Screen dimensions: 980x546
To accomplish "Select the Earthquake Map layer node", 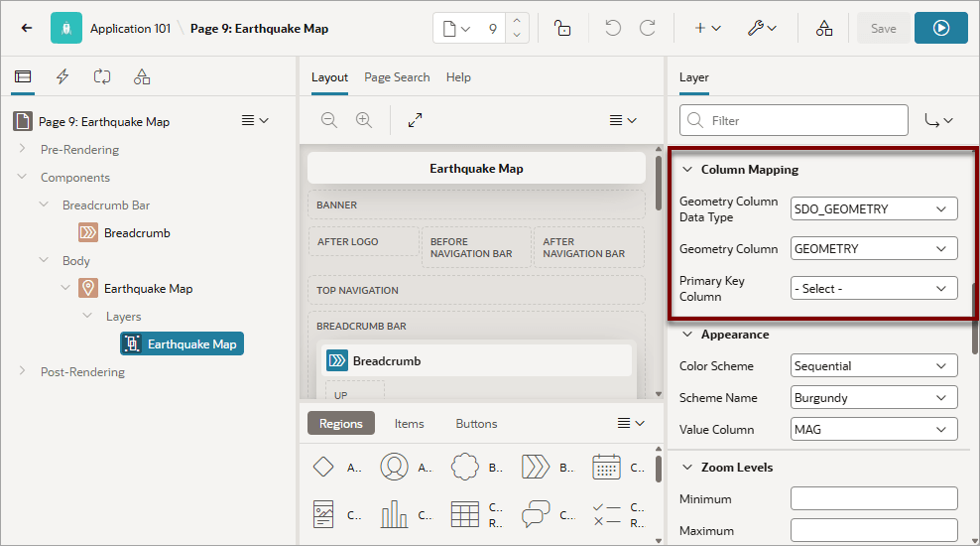I will click(x=182, y=344).
